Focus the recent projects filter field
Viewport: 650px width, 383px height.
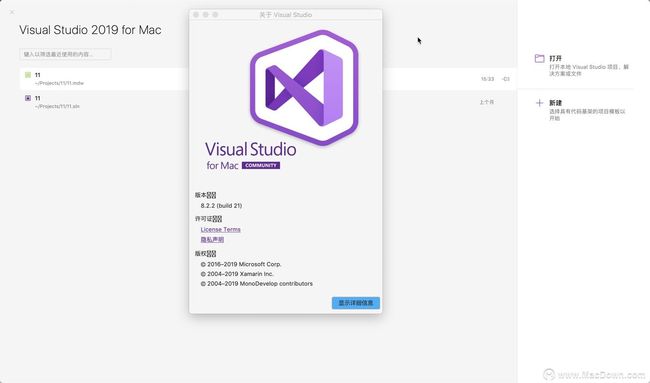pos(65,54)
